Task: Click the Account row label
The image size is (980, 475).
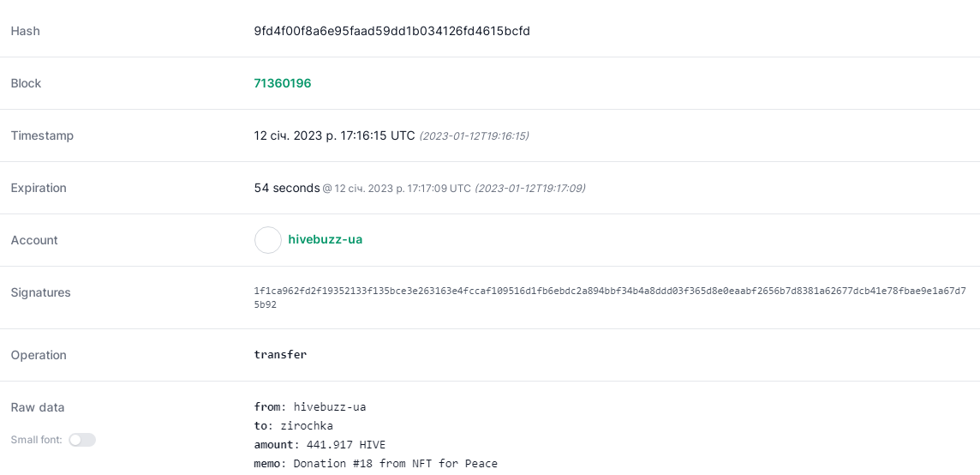Action: [33, 240]
